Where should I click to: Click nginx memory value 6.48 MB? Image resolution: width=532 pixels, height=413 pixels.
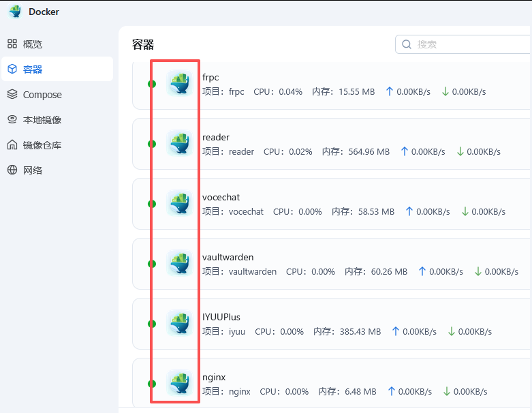pyautogui.click(x=360, y=392)
